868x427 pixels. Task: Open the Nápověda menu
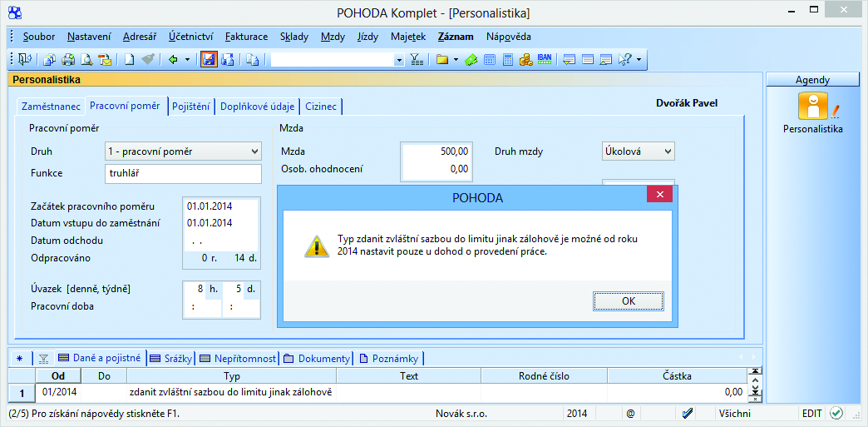click(509, 37)
